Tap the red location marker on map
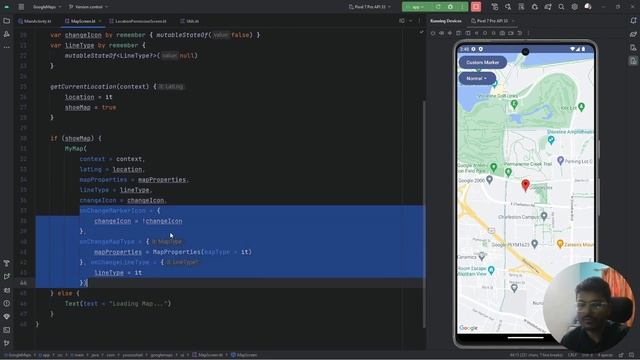 (x=525, y=185)
